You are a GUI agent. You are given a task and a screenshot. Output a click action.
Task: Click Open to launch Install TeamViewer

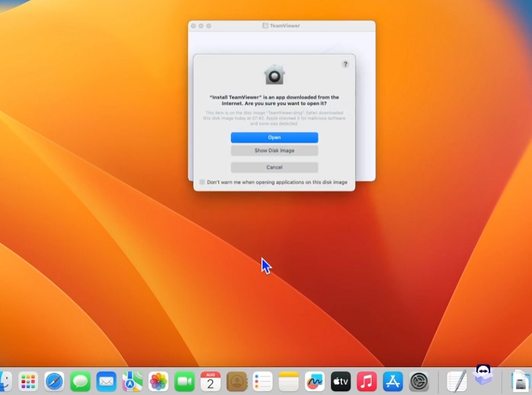coord(275,138)
